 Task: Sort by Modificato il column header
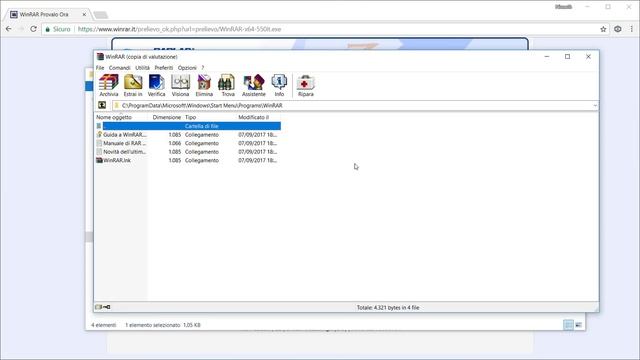tap(253, 117)
